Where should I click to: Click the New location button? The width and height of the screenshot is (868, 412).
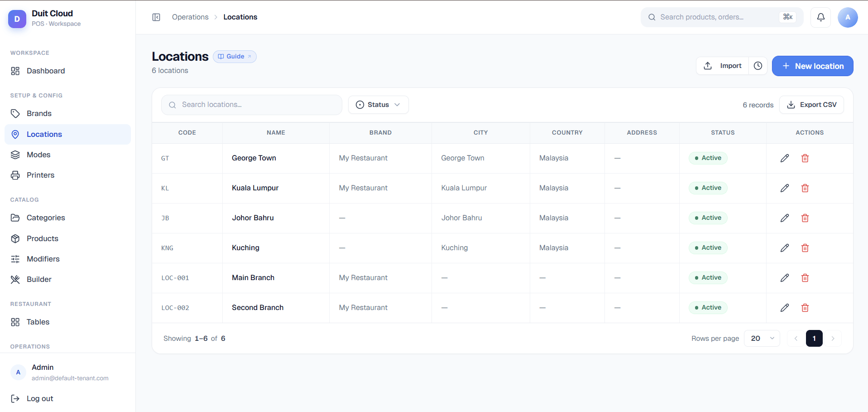[812, 66]
